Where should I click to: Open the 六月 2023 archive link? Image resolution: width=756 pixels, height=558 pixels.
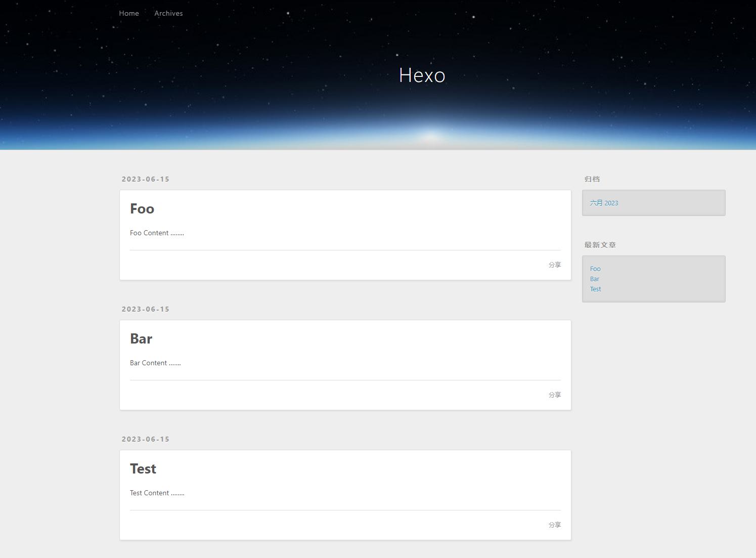(x=604, y=203)
